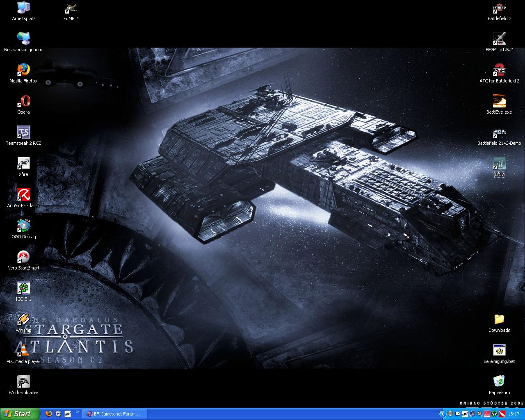This screenshot has height=420, width=525.
Task: Launch Windows Media Player from Quick Launch
Action: pyautogui.click(x=58, y=414)
